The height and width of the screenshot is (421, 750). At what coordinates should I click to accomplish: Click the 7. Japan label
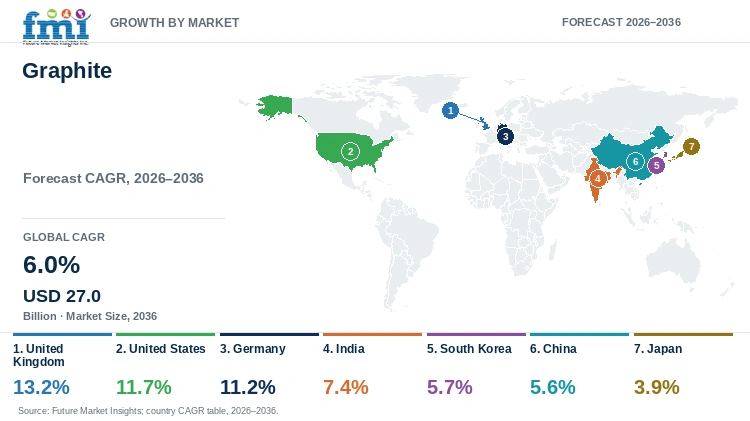[658, 349]
